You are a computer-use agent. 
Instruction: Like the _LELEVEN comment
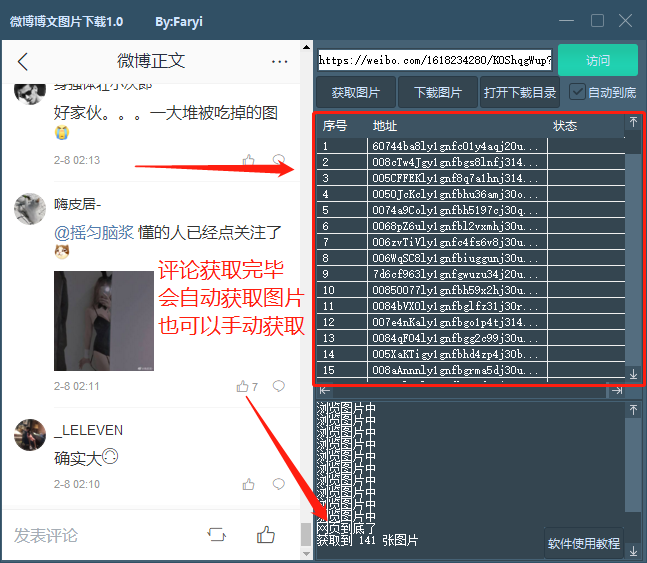(x=248, y=484)
